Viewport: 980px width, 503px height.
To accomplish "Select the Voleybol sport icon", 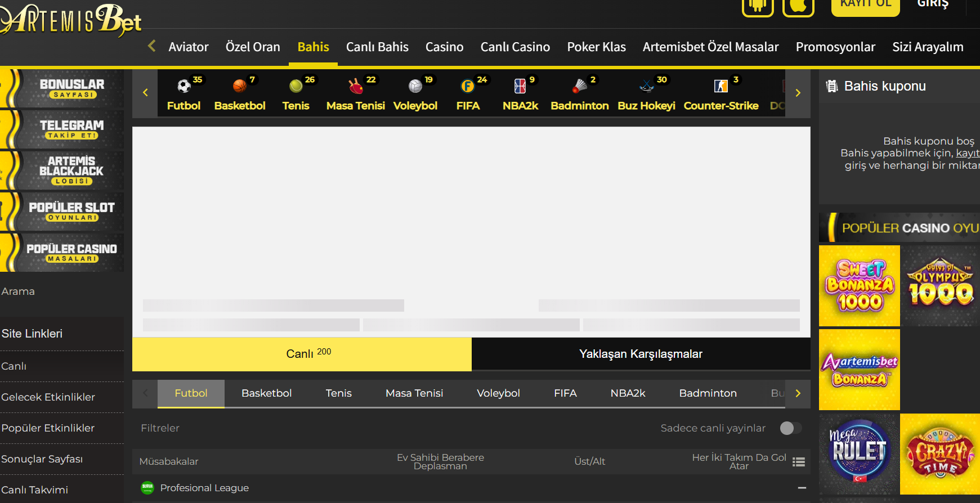I will (415, 86).
